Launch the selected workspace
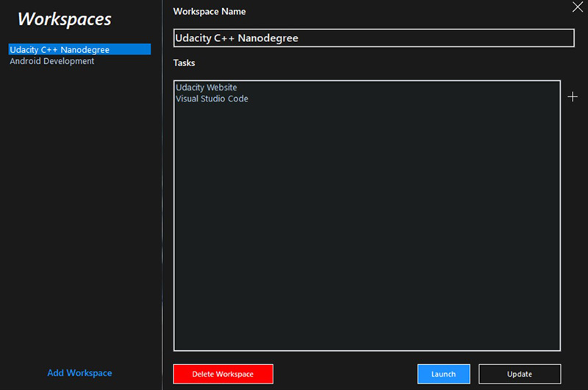The image size is (588, 390). coord(443,374)
